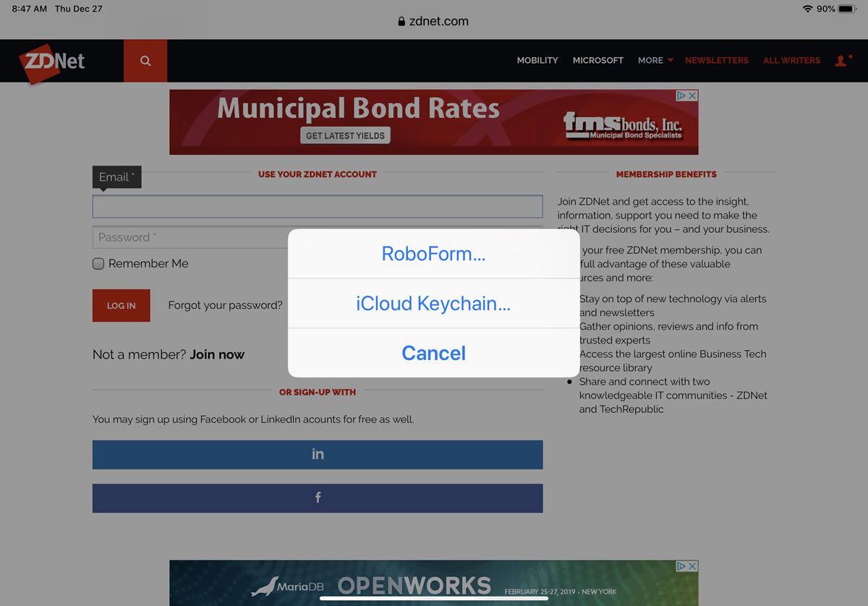Click the OR SIGN-UP WITH heading

[318, 392]
